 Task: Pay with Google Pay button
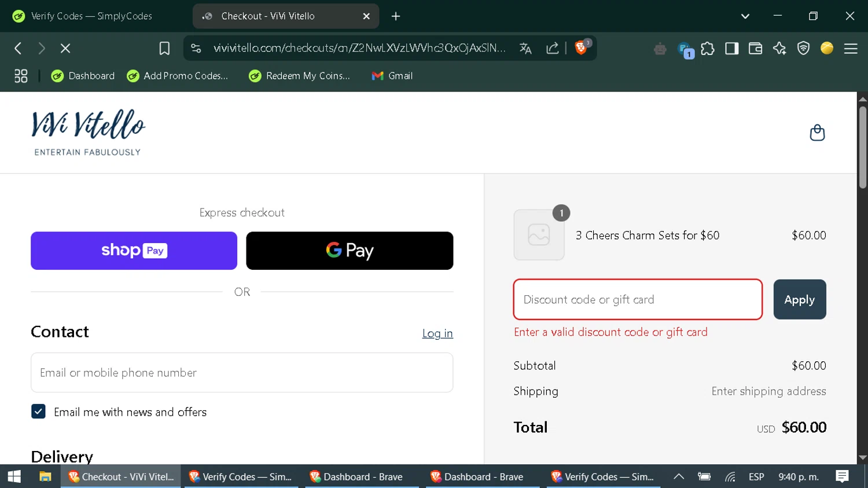point(350,251)
